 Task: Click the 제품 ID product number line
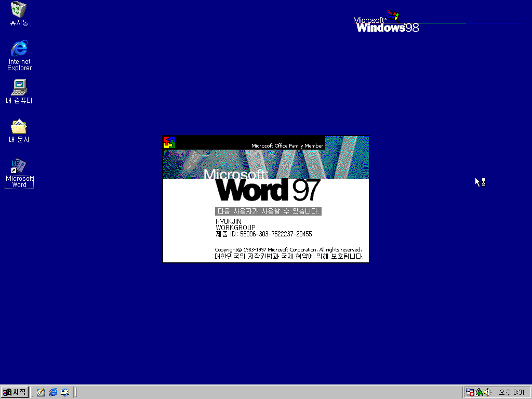click(263, 234)
